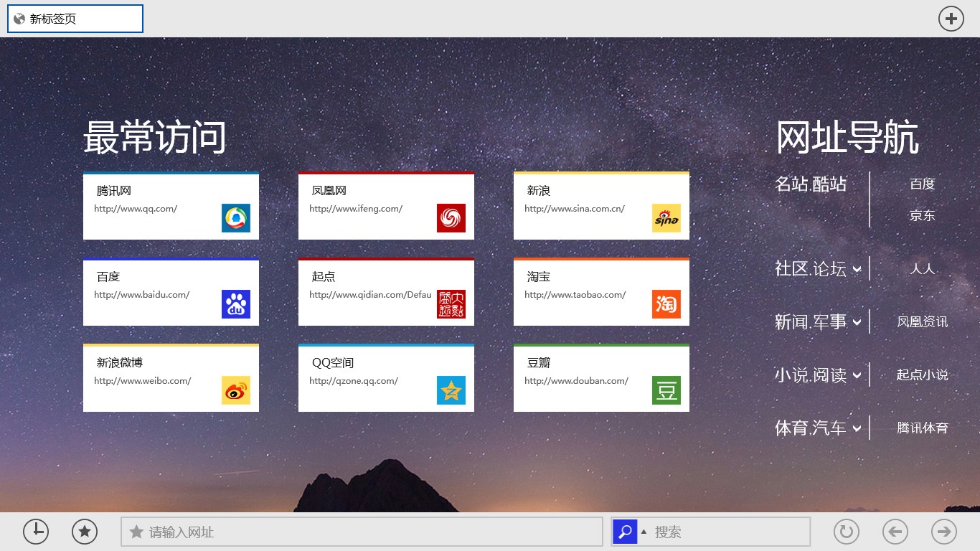
Task: Click the http://qzone.qq.com/ URL text
Action: point(354,381)
